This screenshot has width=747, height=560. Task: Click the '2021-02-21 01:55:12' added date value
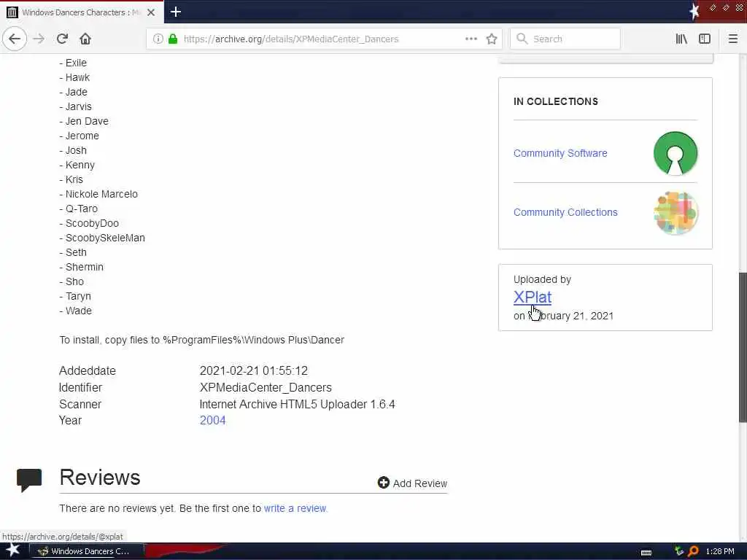tap(253, 371)
